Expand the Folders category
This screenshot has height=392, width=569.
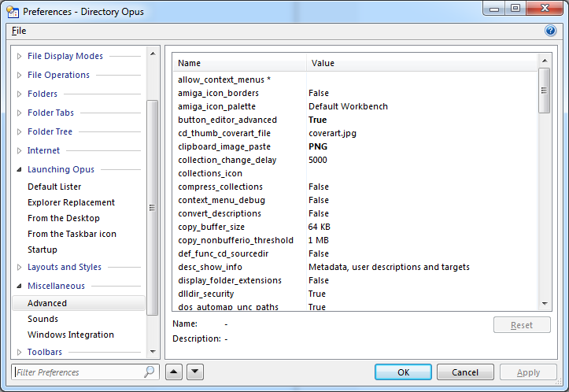tap(19, 94)
